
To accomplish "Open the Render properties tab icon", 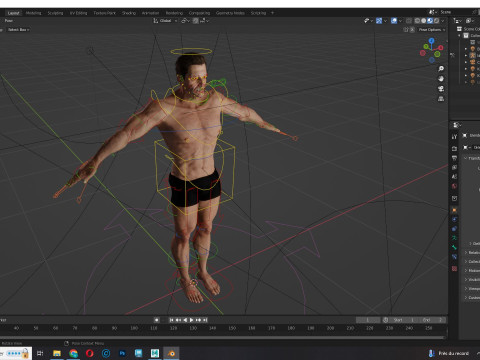I will pos(454,148).
